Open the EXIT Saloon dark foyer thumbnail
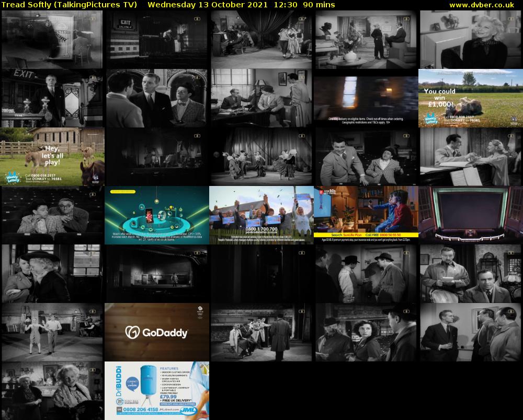The width and height of the screenshot is (523, 420). pyautogui.click(x=157, y=40)
